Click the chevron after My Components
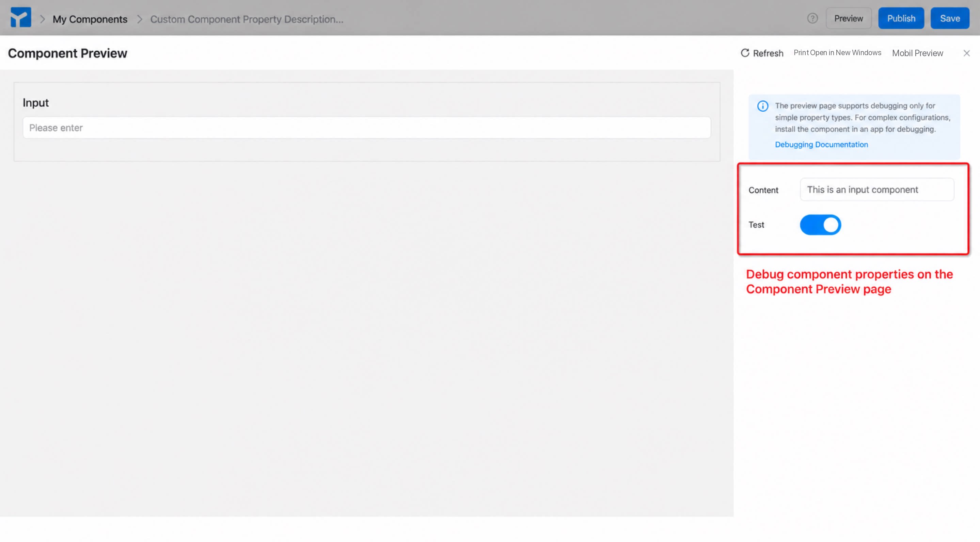 [x=139, y=19]
